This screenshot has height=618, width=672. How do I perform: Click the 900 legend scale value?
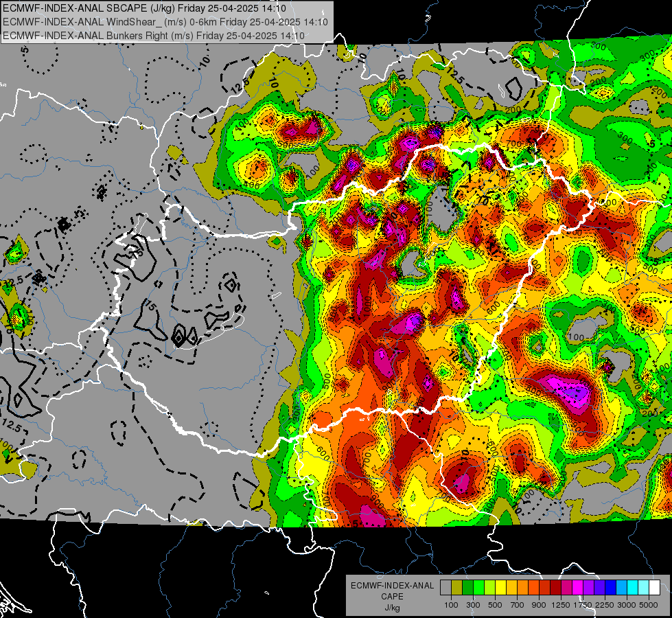tap(539, 605)
